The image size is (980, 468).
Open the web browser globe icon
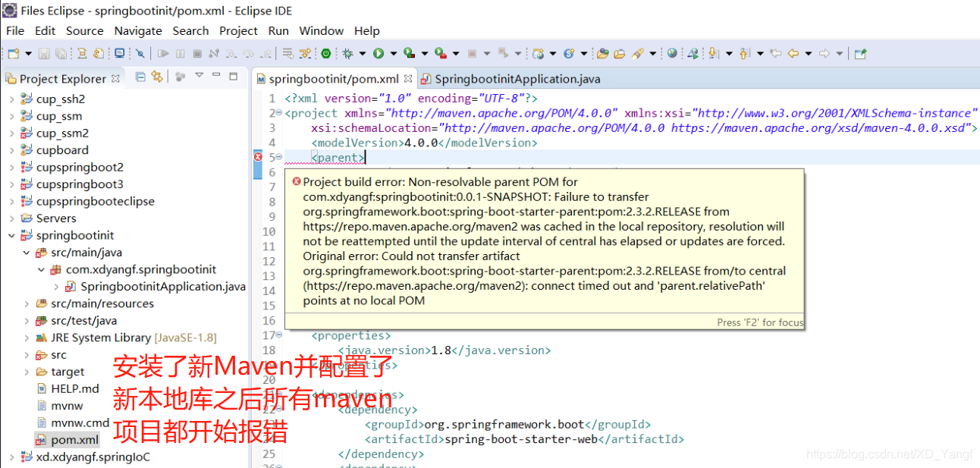[672, 53]
